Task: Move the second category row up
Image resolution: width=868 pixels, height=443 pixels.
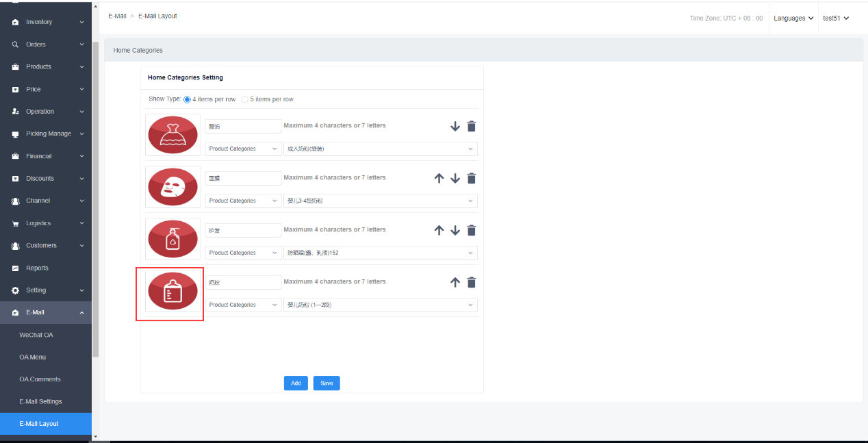Action: pyautogui.click(x=439, y=179)
